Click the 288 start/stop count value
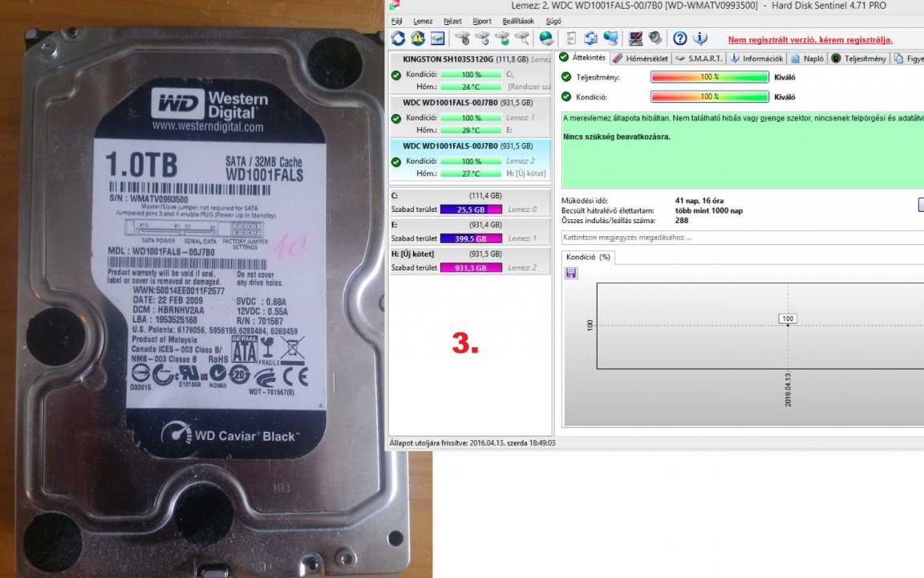The height and width of the screenshot is (578, 924). (682, 221)
